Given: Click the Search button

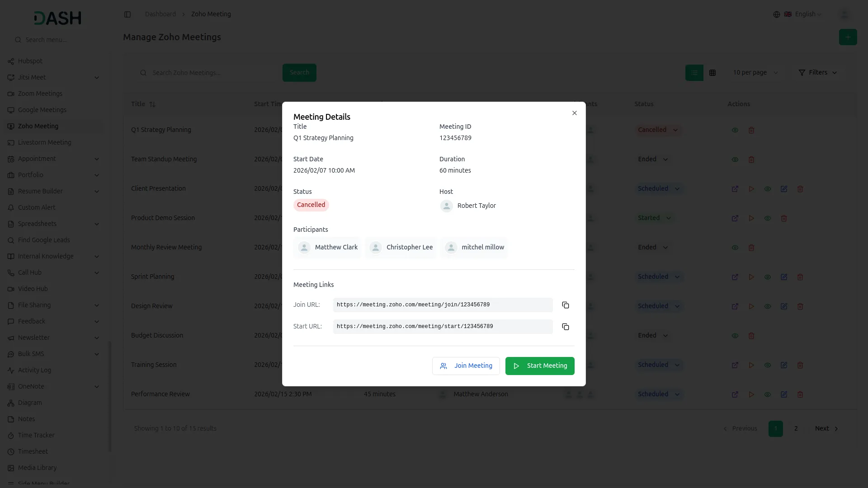Looking at the screenshot, I should 299,73.
